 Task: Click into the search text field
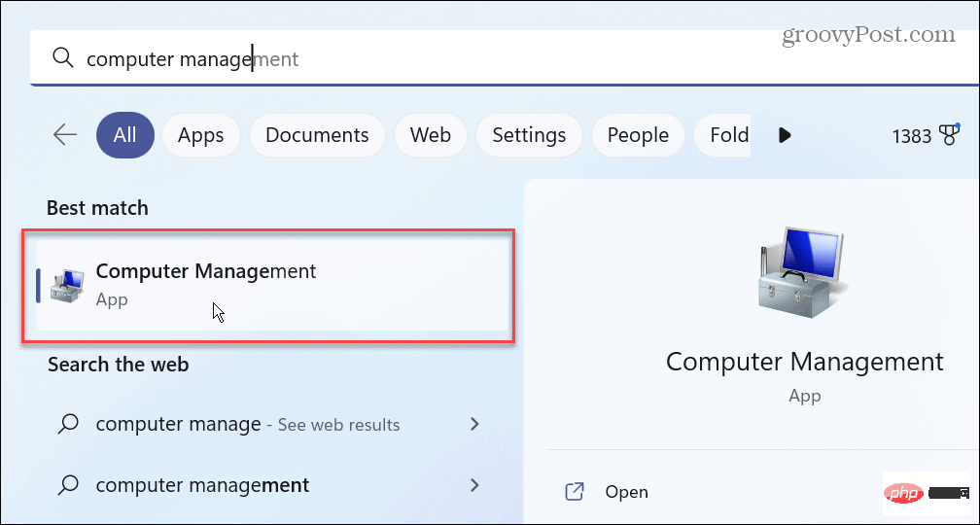click(x=505, y=58)
